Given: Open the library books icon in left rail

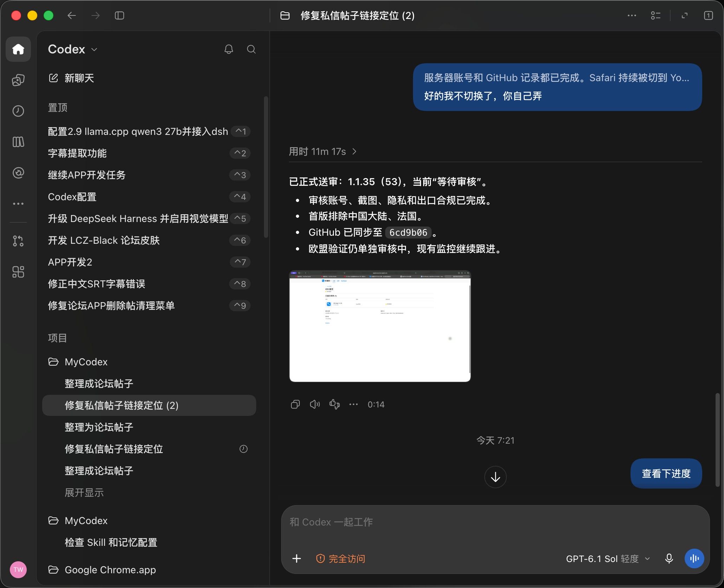Looking at the screenshot, I should (x=18, y=142).
